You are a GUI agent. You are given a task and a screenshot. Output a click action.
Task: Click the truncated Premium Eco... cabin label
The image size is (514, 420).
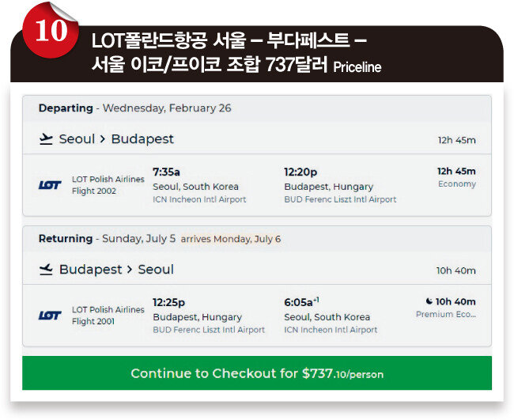click(x=446, y=314)
